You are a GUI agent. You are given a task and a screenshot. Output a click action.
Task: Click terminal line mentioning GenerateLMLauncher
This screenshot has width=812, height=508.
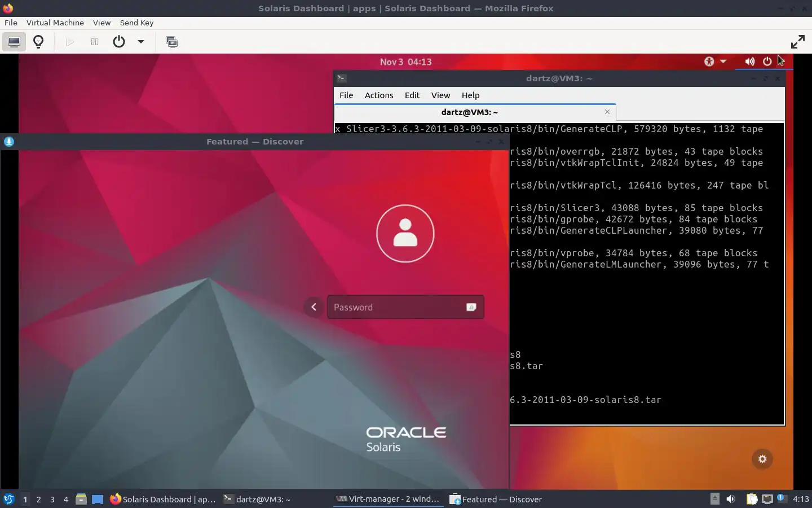639,264
